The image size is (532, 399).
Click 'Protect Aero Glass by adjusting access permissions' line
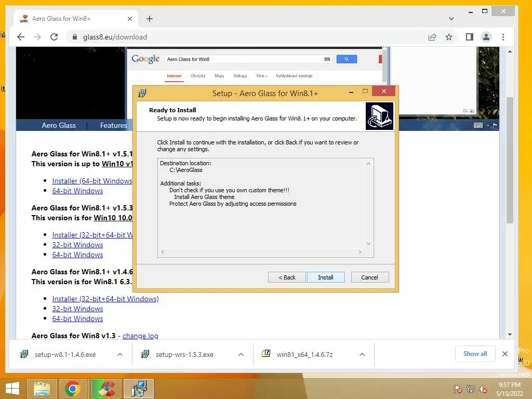[x=233, y=204]
